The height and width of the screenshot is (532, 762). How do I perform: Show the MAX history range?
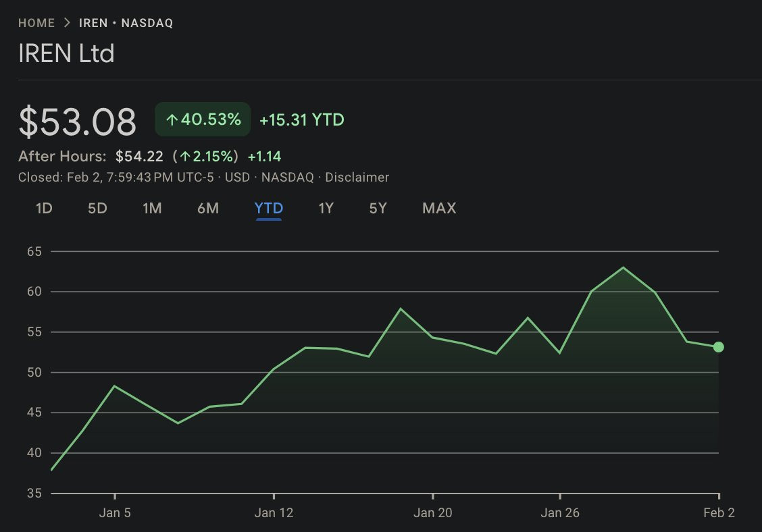[x=439, y=209]
